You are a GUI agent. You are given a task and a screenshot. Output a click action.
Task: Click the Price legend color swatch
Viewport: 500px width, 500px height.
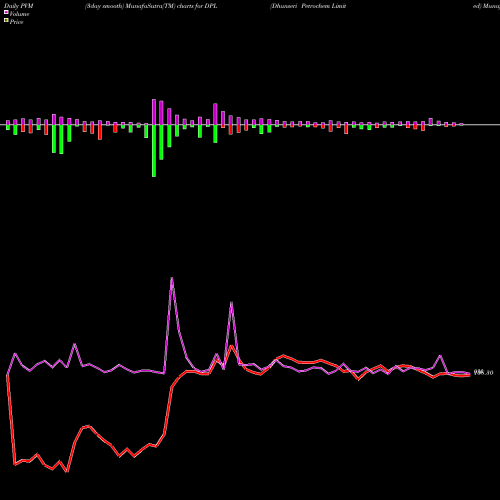6,21
